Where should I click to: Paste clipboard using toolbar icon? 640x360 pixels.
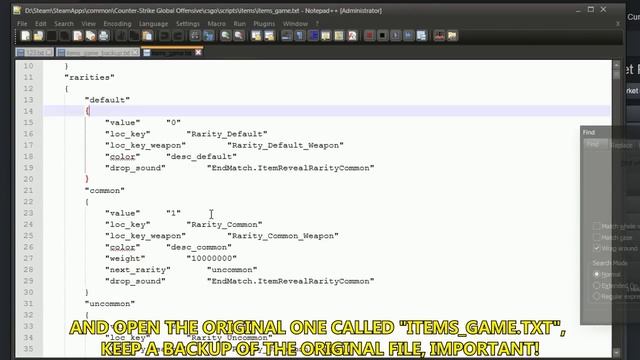pos(147,36)
